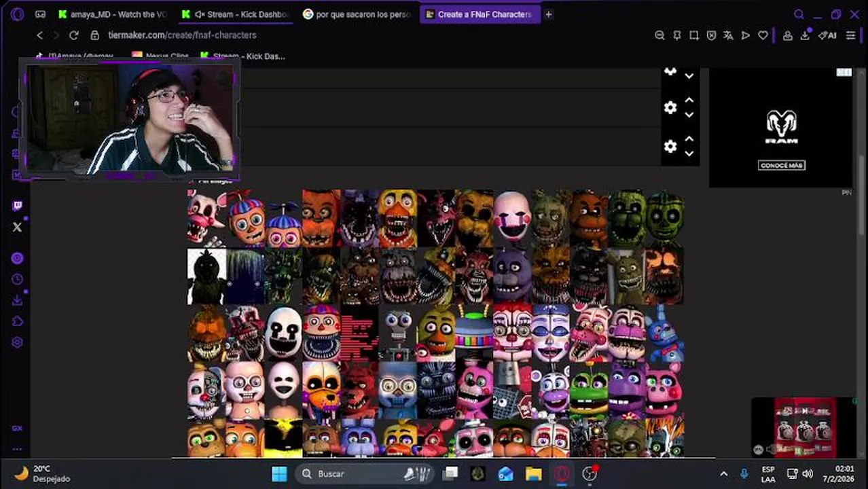Select the Puppet marionette face thumbnail
The width and height of the screenshot is (868, 489).
512,218
